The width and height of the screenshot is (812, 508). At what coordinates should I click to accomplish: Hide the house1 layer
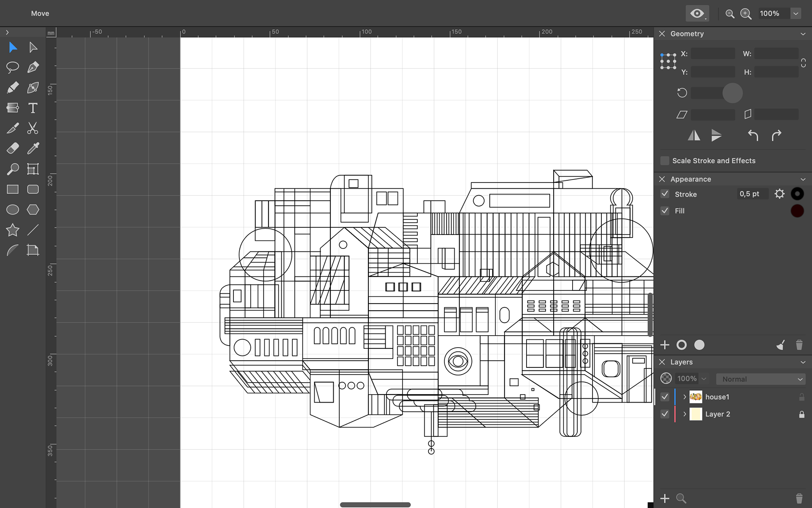(x=665, y=397)
